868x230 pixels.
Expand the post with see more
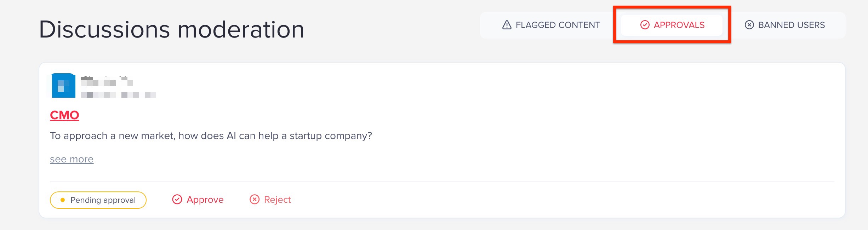[72, 159]
